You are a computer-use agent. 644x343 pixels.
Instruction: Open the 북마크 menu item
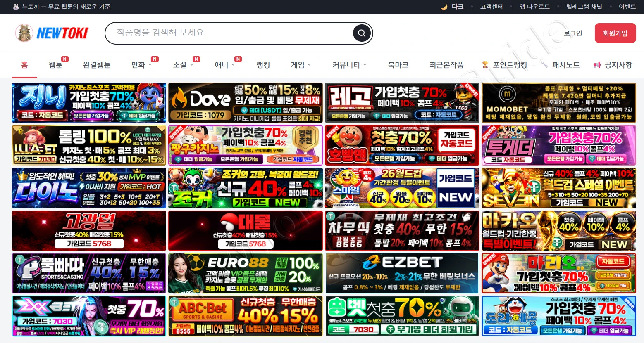398,65
